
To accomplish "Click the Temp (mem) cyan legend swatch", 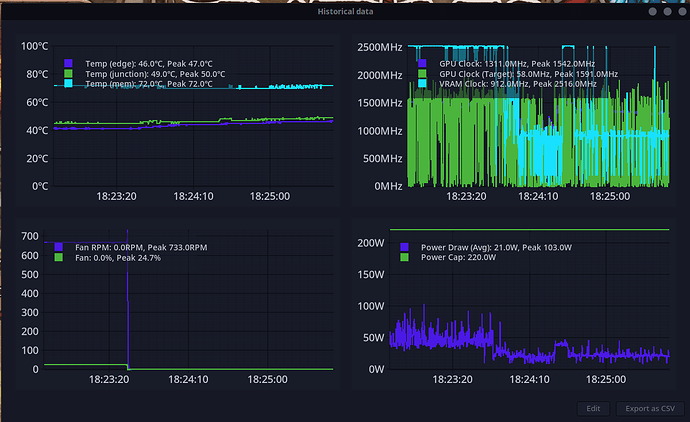I will point(68,84).
